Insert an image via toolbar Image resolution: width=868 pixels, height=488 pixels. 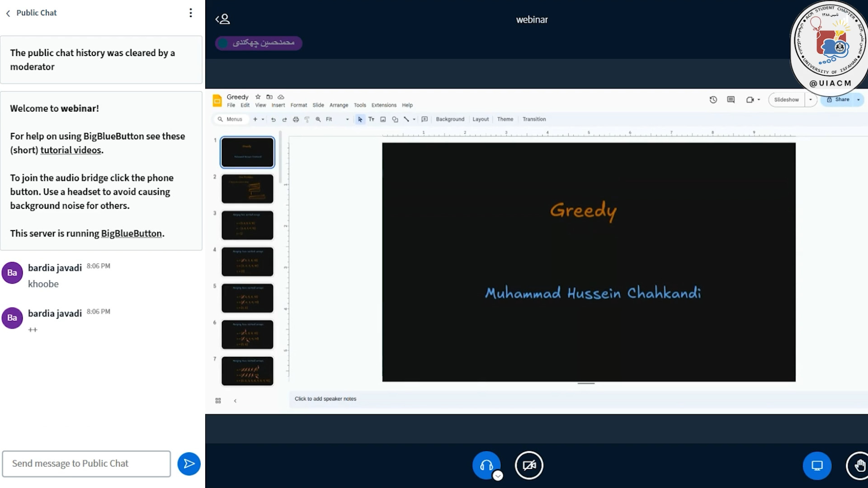coord(383,119)
